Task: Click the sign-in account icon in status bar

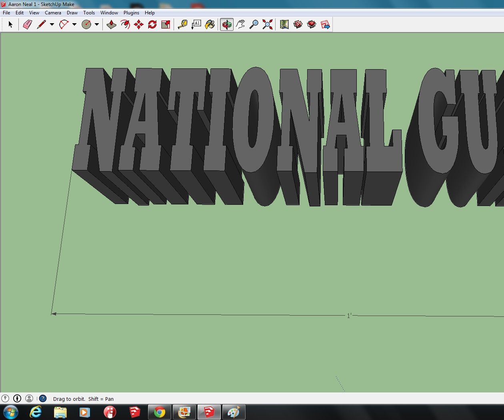Action: pos(28,398)
